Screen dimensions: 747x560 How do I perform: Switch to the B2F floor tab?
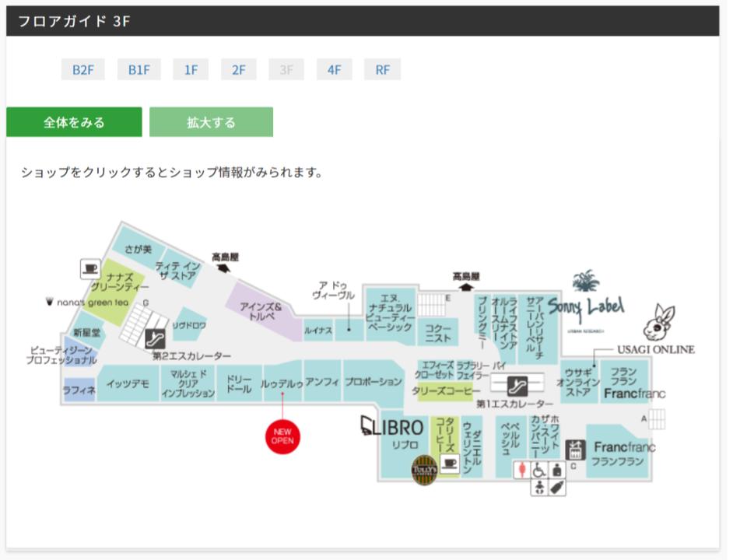click(x=83, y=69)
